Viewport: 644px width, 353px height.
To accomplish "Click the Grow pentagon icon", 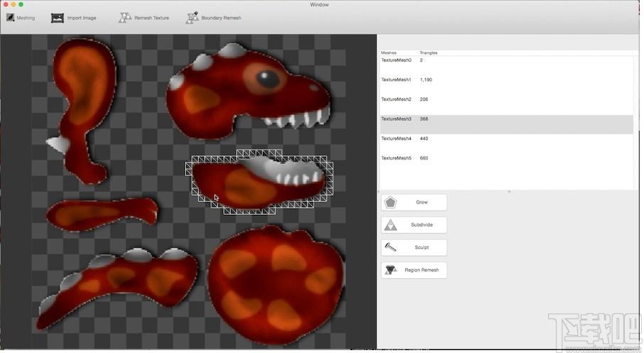I will click(390, 202).
